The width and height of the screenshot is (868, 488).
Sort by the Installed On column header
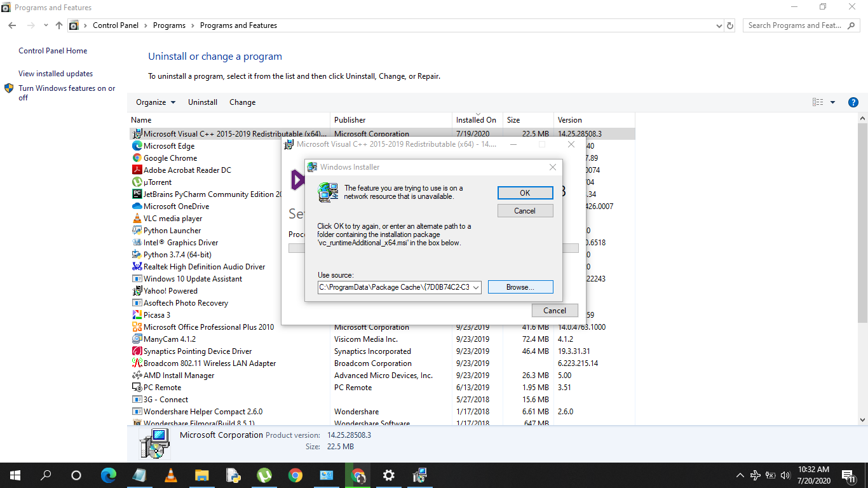pyautogui.click(x=477, y=120)
